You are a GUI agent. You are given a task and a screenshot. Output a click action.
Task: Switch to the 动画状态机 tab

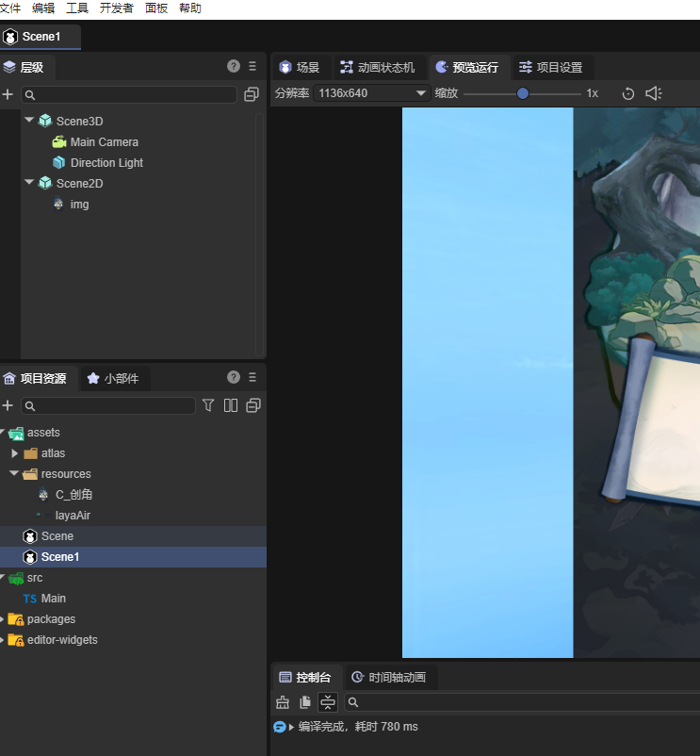pyautogui.click(x=376, y=68)
